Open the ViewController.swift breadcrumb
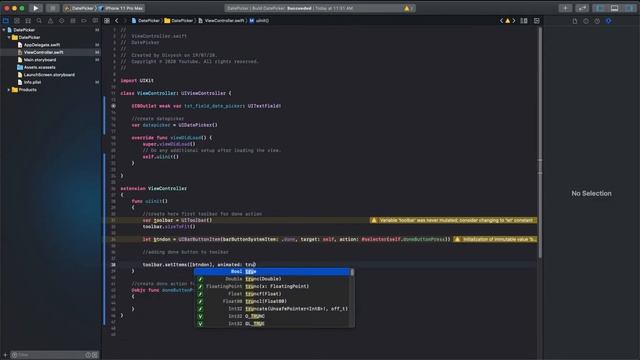 pyautogui.click(x=221, y=20)
